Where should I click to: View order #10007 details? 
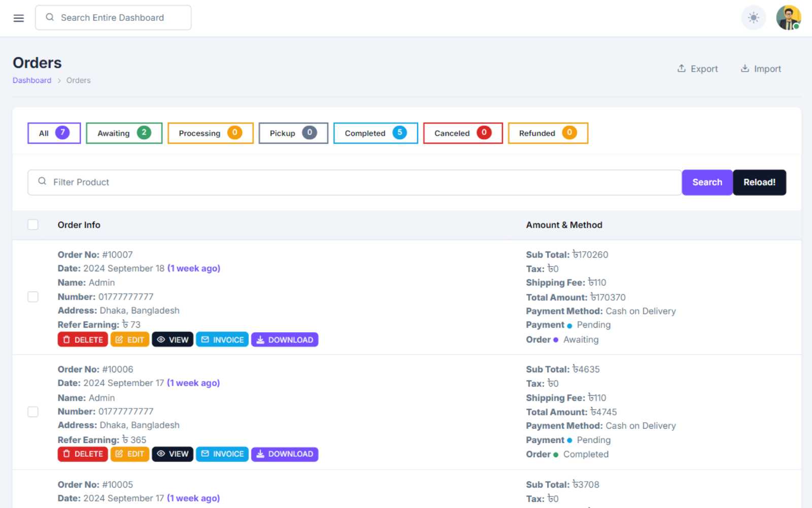173,340
